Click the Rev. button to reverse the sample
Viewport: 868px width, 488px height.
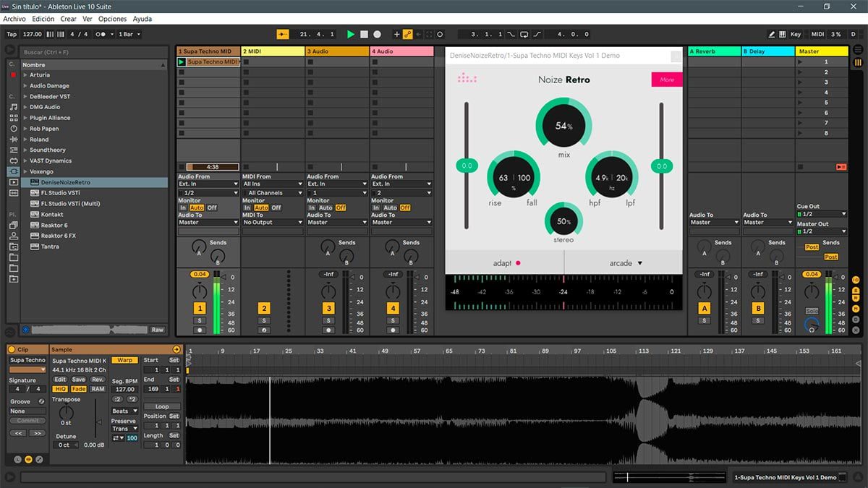[98, 380]
